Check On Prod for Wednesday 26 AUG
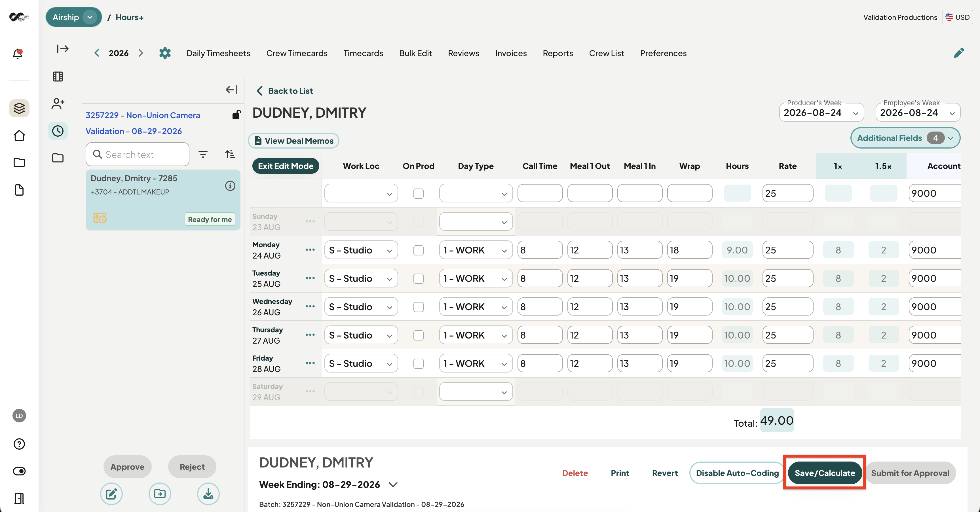This screenshot has width=980, height=512. [419, 307]
